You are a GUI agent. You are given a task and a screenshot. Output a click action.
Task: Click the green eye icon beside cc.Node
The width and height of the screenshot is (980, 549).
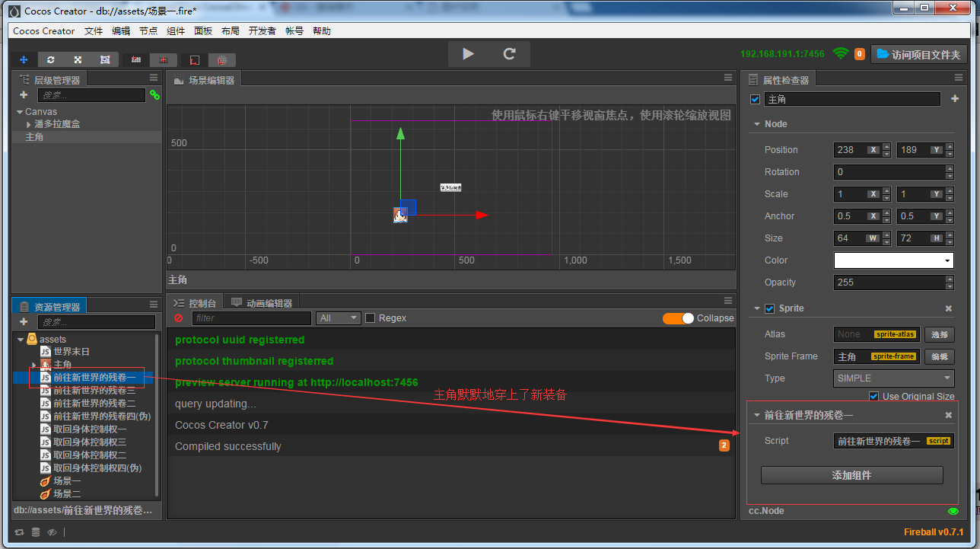pos(953,511)
